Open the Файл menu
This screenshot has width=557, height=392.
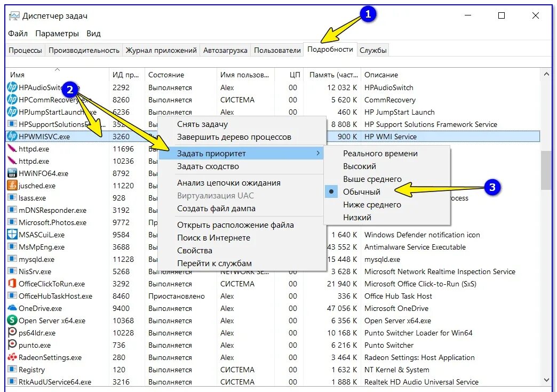pos(18,34)
